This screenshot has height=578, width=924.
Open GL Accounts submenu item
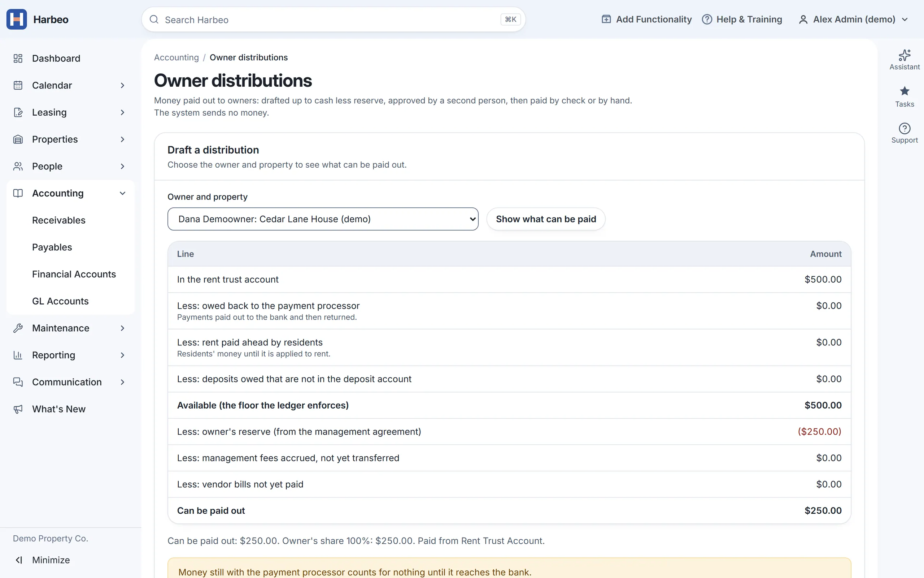[x=60, y=301]
